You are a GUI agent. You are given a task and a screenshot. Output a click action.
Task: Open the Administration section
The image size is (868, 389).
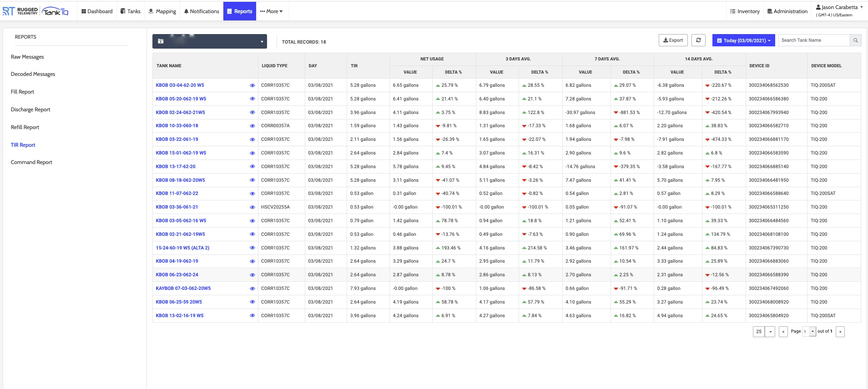(x=787, y=11)
